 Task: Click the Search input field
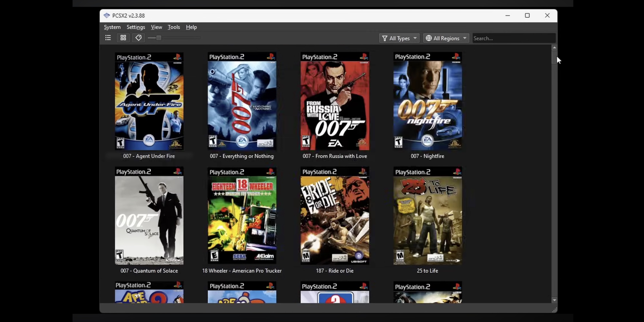click(x=514, y=38)
